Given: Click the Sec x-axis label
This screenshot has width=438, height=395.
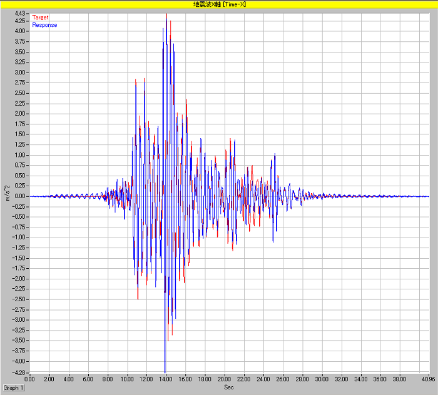Looking at the screenshot, I should [x=229, y=387].
